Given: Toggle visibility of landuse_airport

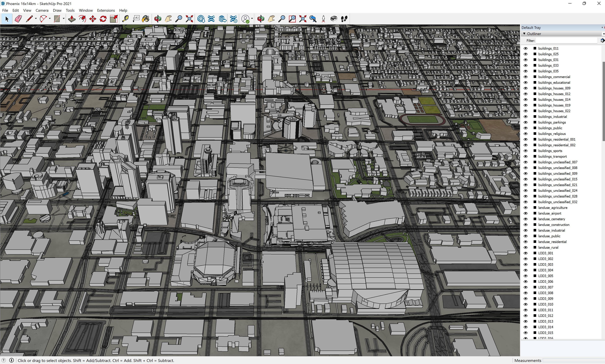Looking at the screenshot, I should (525, 213).
